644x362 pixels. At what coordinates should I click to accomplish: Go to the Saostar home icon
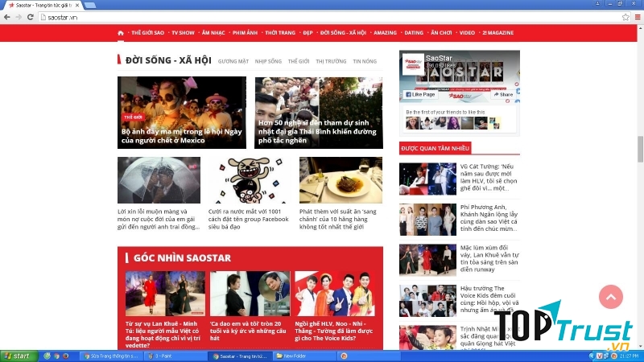click(x=120, y=33)
